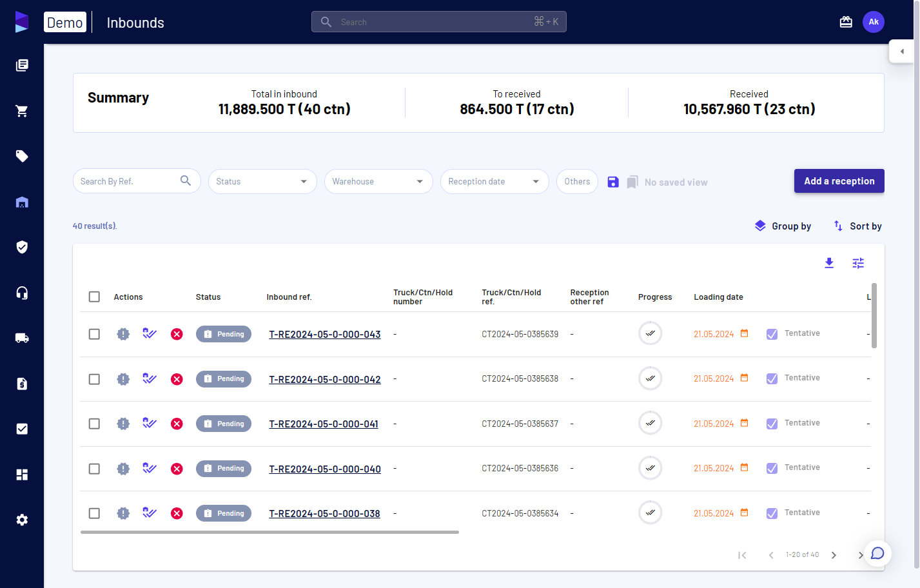Image resolution: width=920 pixels, height=588 pixels.
Task: Open the invoice dollar sidebar icon
Action: click(22, 384)
